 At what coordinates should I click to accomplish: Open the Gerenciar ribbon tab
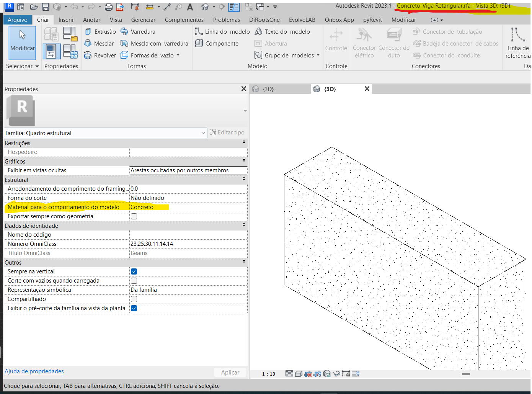(x=143, y=20)
